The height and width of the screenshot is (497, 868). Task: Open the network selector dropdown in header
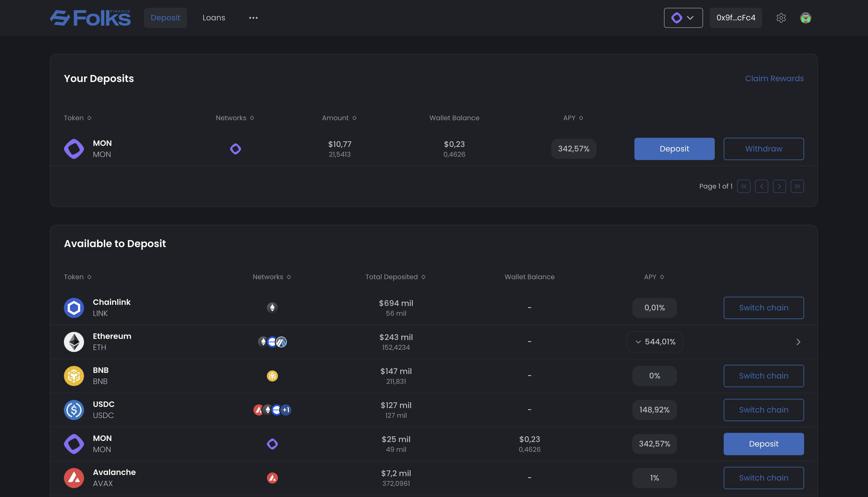pyautogui.click(x=683, y=18)
